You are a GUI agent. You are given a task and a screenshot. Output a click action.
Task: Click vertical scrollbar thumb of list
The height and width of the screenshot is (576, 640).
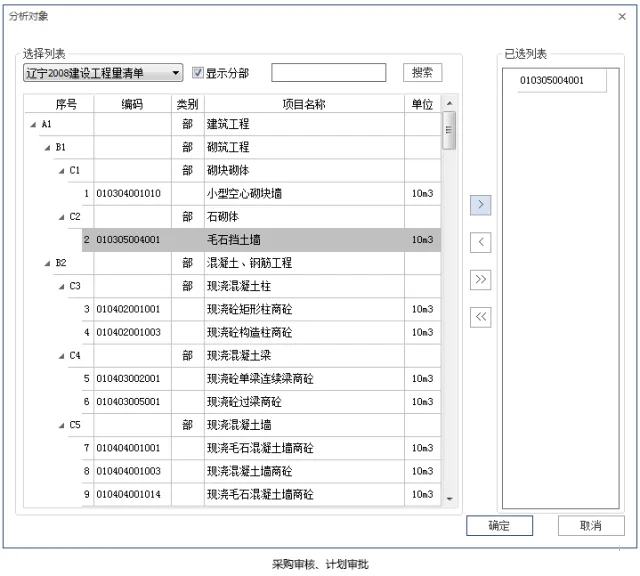pyautogui.click(x=449, y=130)
